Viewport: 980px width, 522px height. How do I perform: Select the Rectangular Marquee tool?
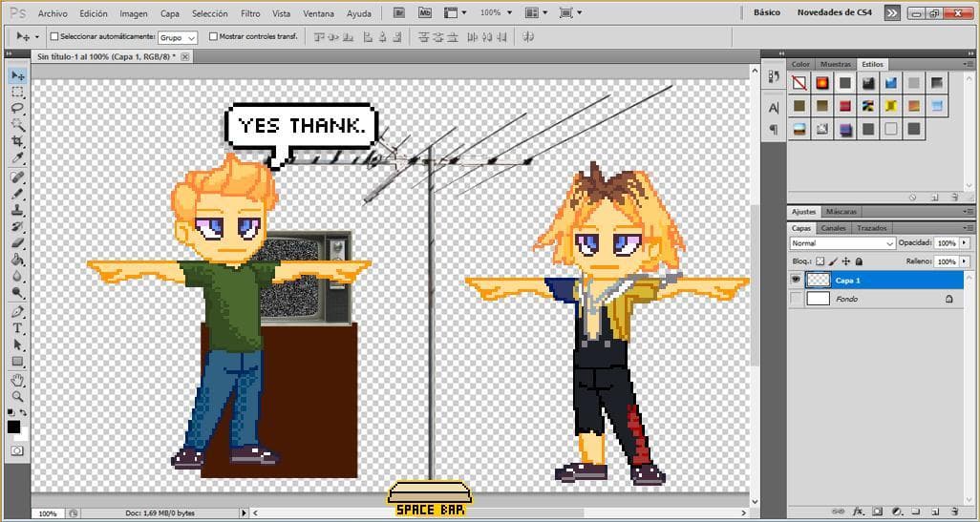pos(17,93)
